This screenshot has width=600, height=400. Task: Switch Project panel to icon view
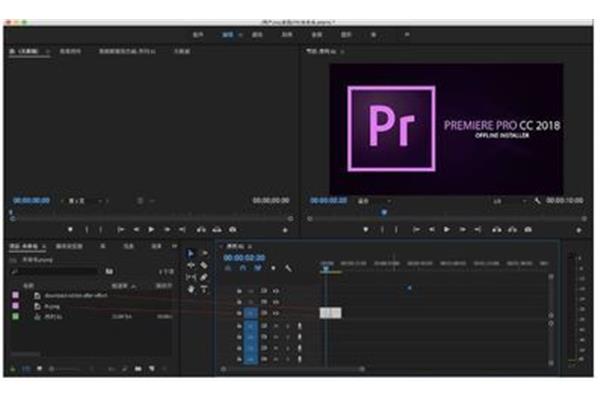[x=39, y=369]
